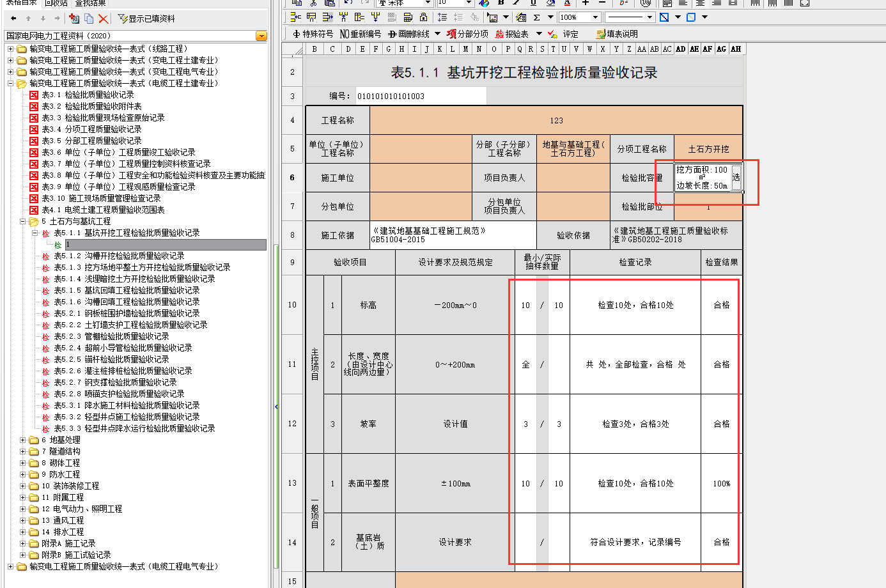The height and width of the screenshot is (588, 886).
Task: Click the copy form icon in catalog toolbar
Action: pyautogui.click(x=89, y=19)
